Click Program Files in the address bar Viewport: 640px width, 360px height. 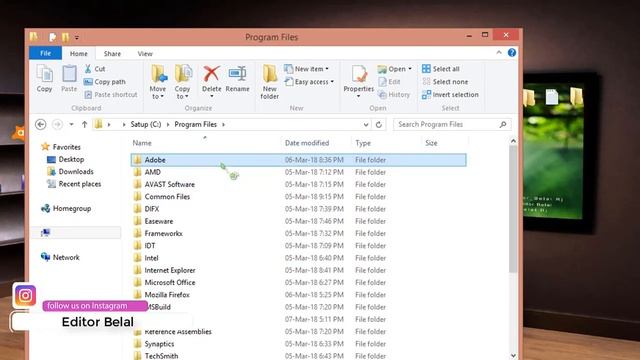tap(196, 124)
